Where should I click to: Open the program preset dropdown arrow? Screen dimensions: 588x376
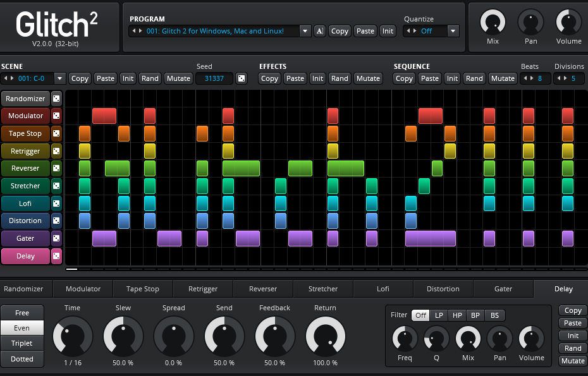305,31
